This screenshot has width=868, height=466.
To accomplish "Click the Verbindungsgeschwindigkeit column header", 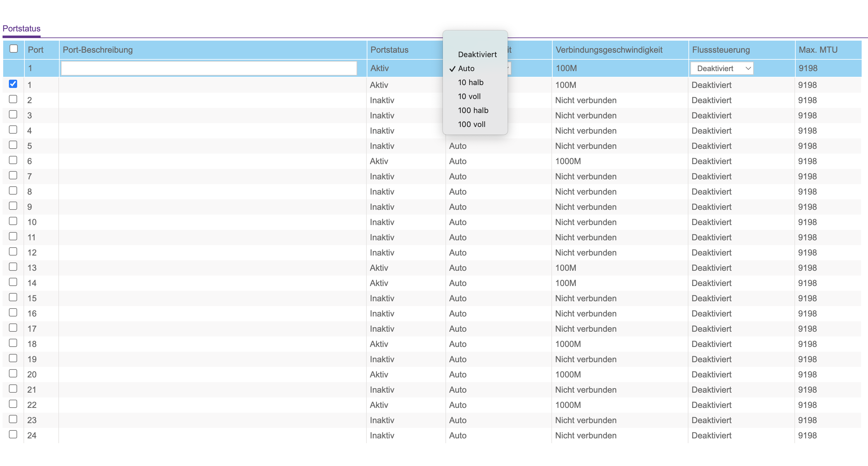I will (608, 50).
